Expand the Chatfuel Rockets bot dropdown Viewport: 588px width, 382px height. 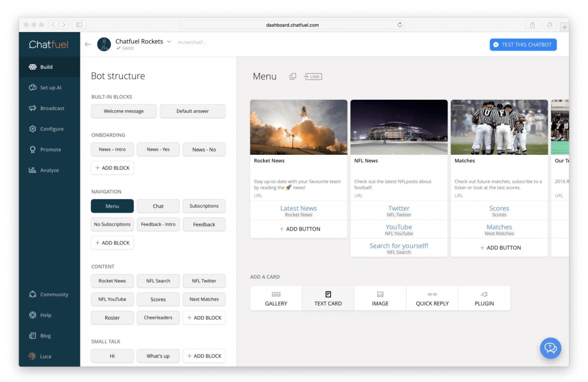[169, 41]
